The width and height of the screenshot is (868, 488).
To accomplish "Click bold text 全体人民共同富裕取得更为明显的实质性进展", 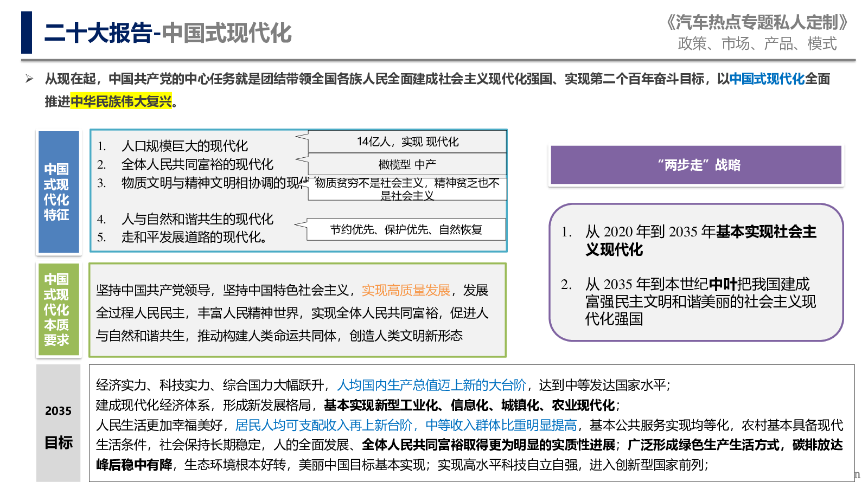I will click(x=489, y=445).
